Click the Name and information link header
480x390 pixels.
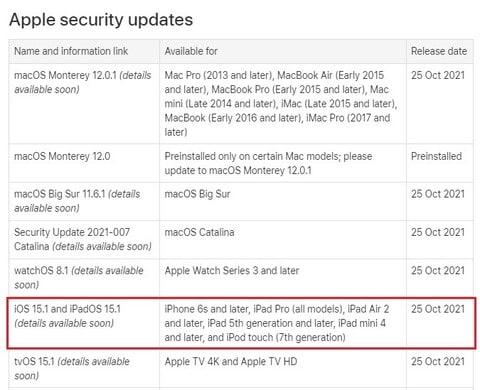[x=71, y=51]
